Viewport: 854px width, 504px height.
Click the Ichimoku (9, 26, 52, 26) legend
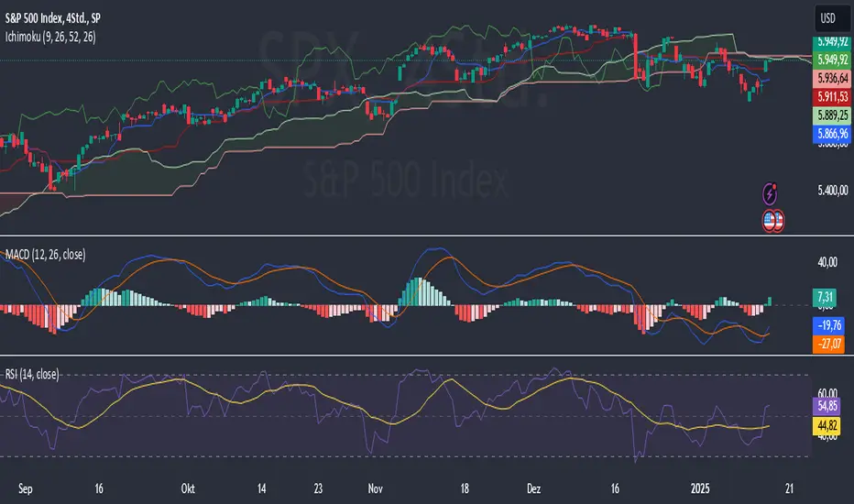coord(50,37)
